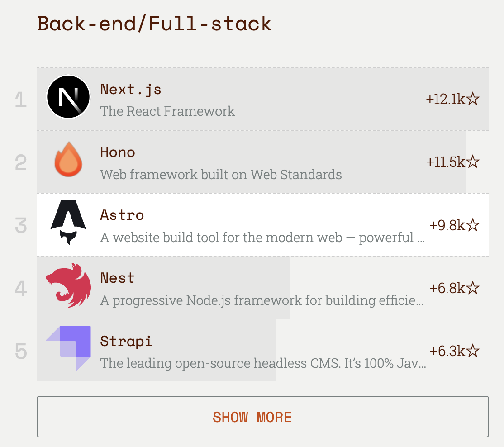This screenshot has width=504, height=447.
Task: Click the star icon beside +6.3k
Action: (473, 351)
